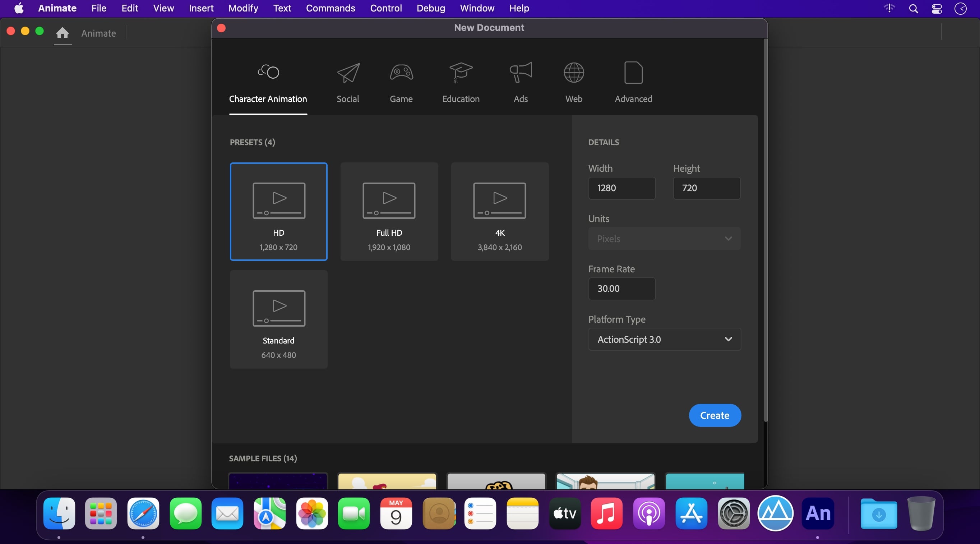Viewport: 980px width, 544px height.
Task: Select the Standard 640 x 480 preset
Action: [278, 319]
